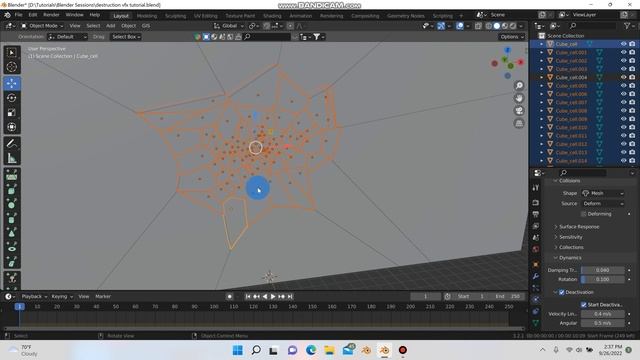Select the Measure tool
The image size is (640, 360).
tap(11, 158)
